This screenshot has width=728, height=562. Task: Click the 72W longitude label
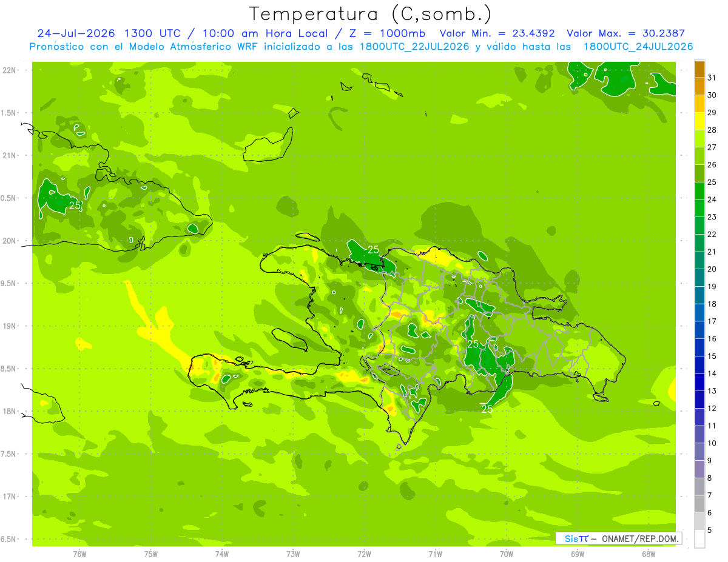point(364,554)
